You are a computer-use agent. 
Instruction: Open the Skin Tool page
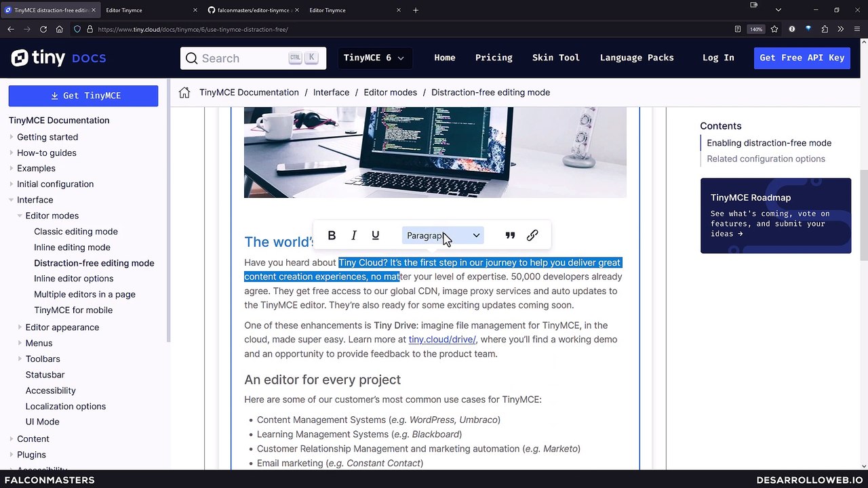[556, 58]
